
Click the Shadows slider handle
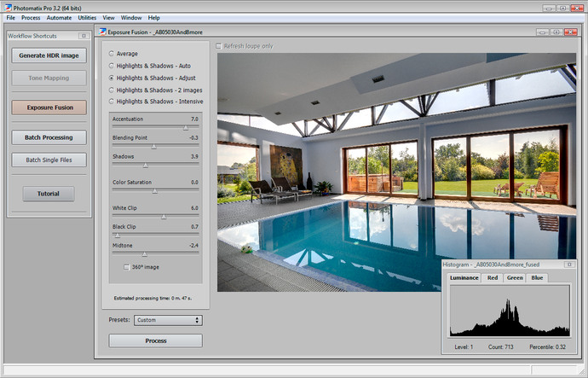pyautogui.click(x=146, y=166)
